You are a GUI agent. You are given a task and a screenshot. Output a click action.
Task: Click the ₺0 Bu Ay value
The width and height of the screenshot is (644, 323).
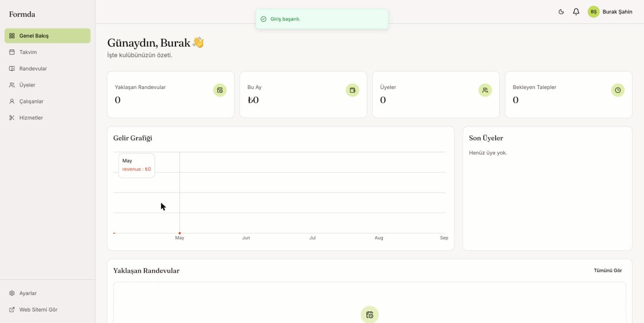253,100
